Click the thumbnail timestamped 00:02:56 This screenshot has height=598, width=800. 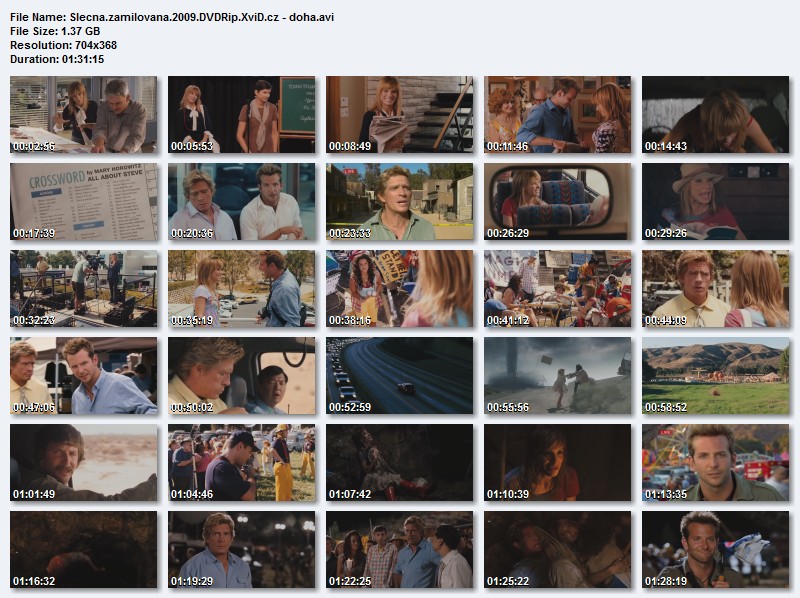pos(83,114)
